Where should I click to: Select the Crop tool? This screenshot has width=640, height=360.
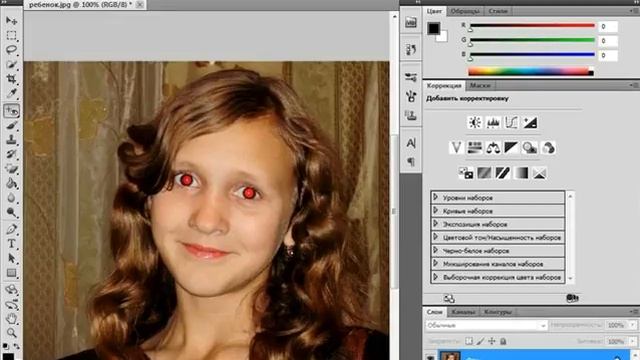pyautogui.click(x=11, y=79)
